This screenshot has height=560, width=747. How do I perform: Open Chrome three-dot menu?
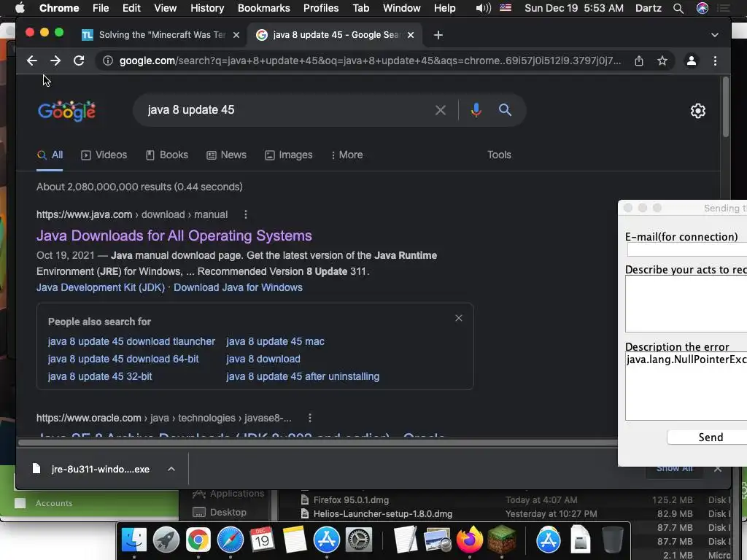tap(715, 61)
